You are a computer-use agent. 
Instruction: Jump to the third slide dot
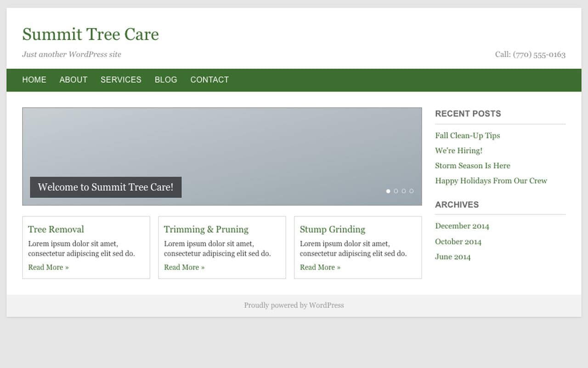point(404,191)
